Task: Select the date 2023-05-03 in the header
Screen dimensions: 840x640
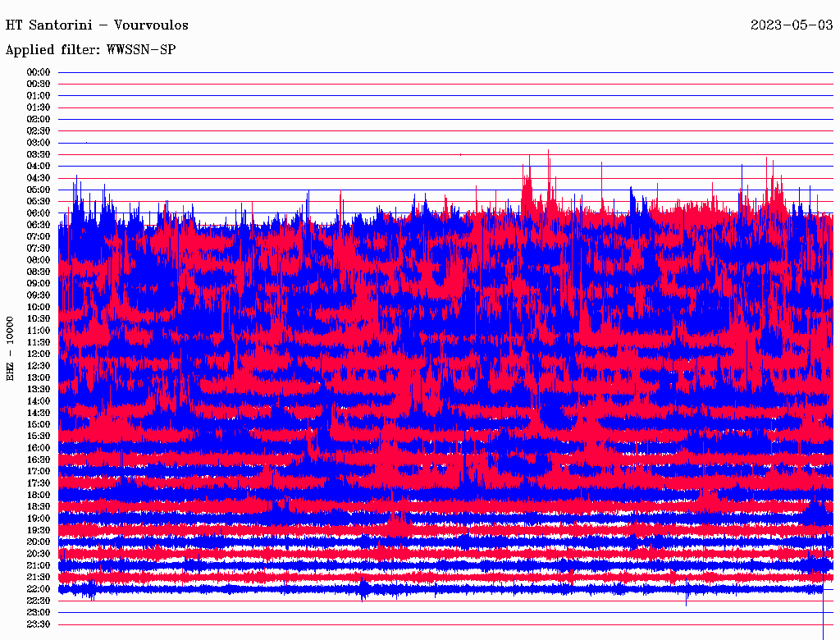Action: point(792,25)
